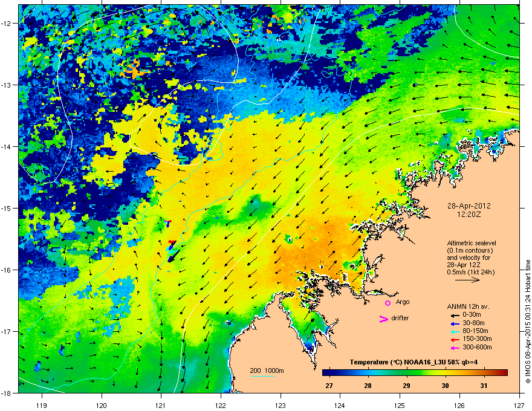
Task: Click the latitude axis label -18
Action: (x=7, y=393)
